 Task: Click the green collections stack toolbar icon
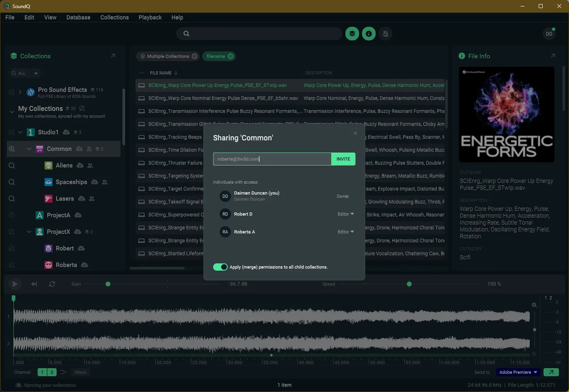(x=352, y=34)
